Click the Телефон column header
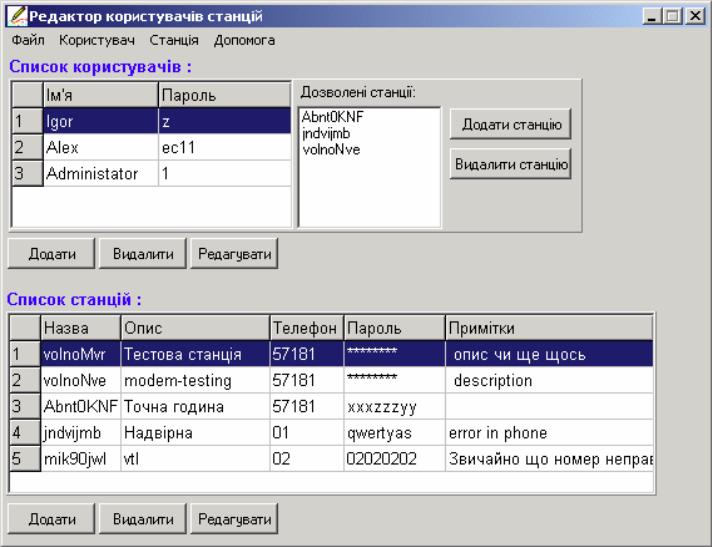The image size is (712, 547). [307, 328]
